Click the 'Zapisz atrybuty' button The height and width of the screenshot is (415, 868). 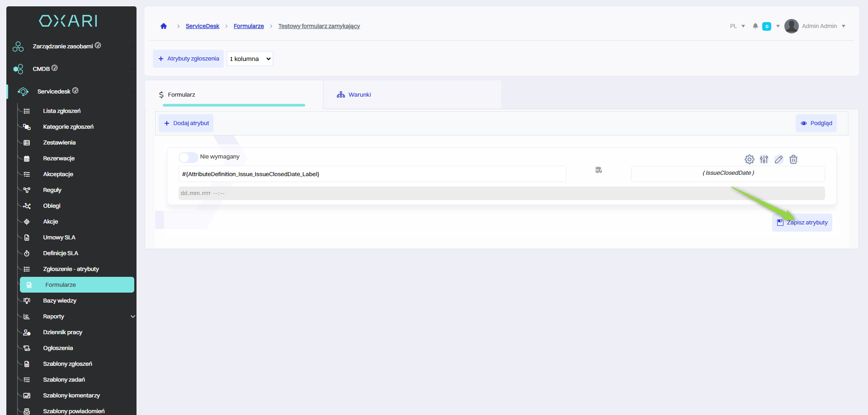[x=802, y=223]
